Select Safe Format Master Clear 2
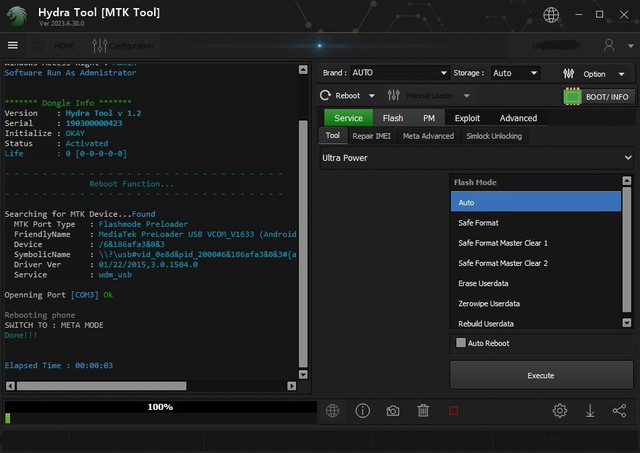The height and width of the screenshot is (453, 640). click(x=536, y=263)
